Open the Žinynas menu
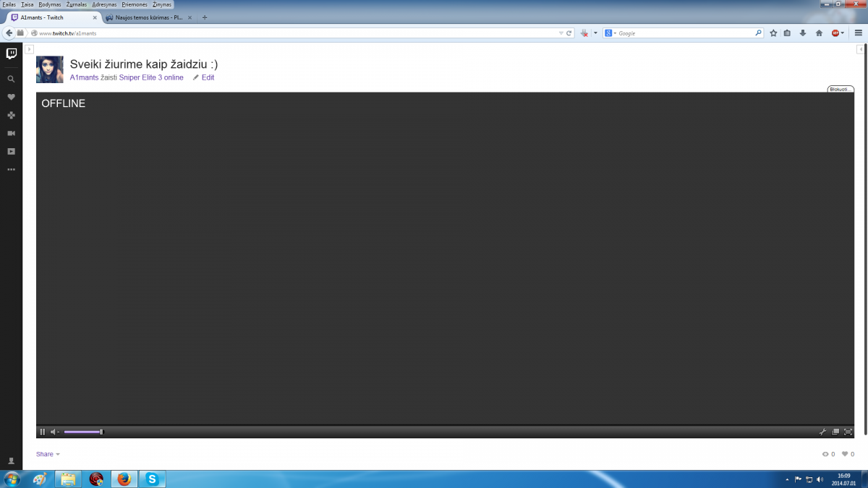The height and width of the screenshot is (488, 868). 162,4
